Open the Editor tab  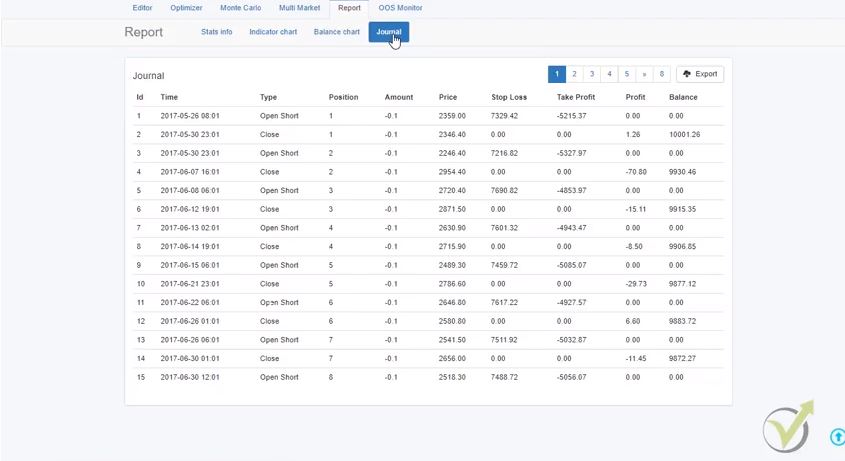click(142, 8)
